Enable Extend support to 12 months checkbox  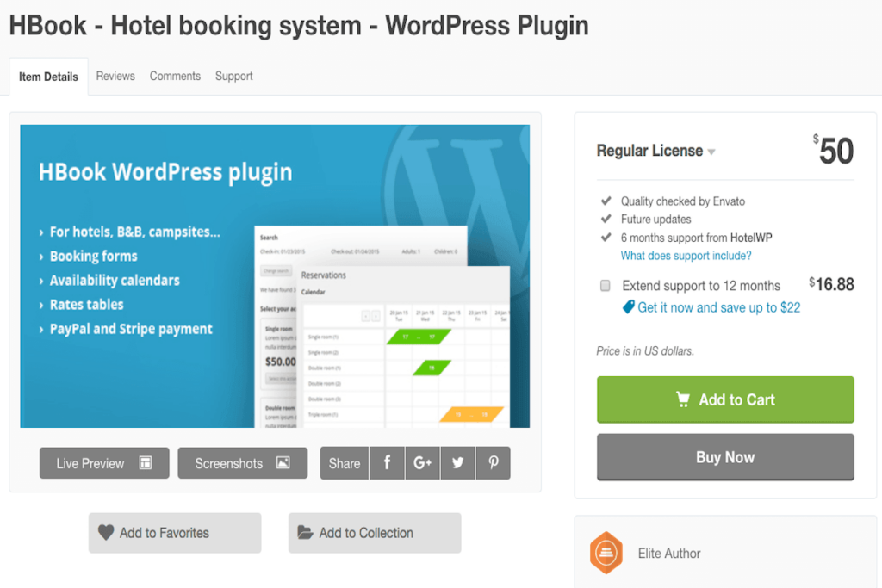[606, 286]
